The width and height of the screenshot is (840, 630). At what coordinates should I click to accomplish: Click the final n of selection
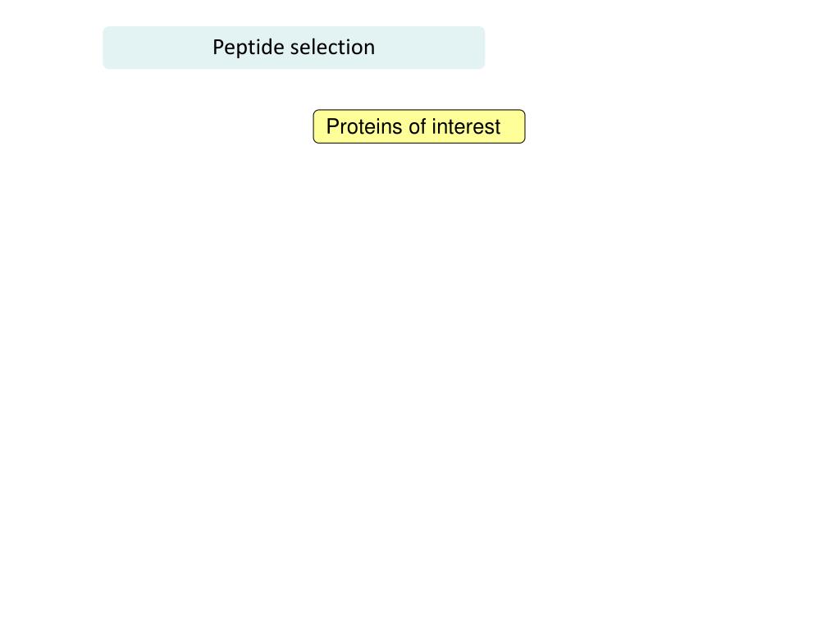369,48
